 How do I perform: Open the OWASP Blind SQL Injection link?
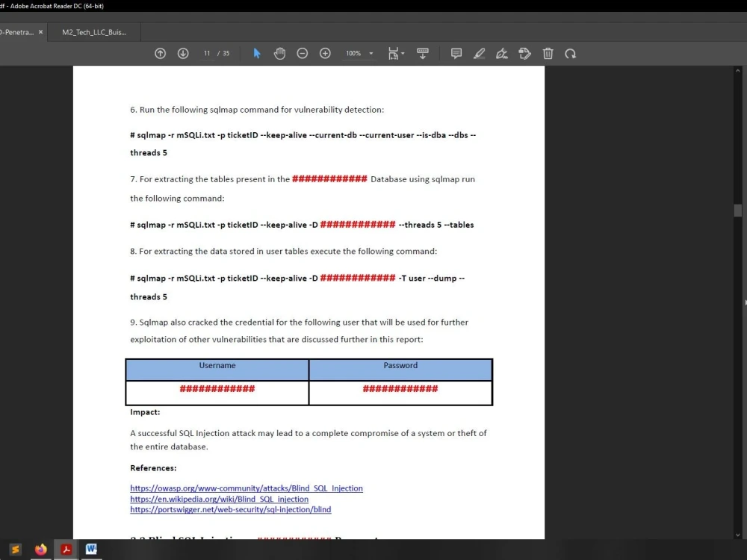click(x=247, y=488)
